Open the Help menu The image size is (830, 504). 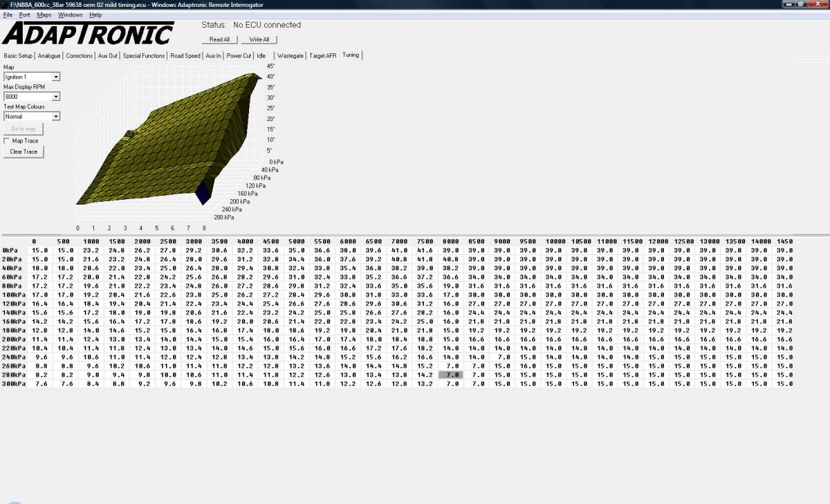coord(95,15)
